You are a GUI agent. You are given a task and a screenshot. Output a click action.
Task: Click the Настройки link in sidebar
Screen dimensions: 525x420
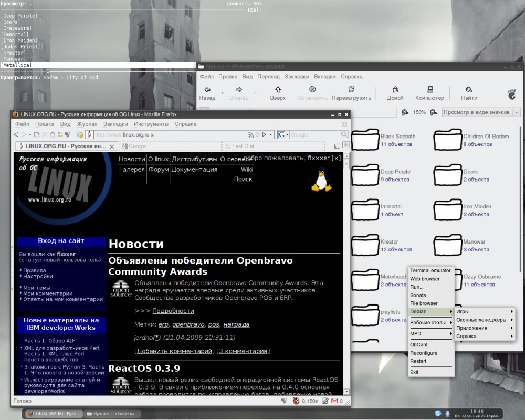tap(38, 276)
